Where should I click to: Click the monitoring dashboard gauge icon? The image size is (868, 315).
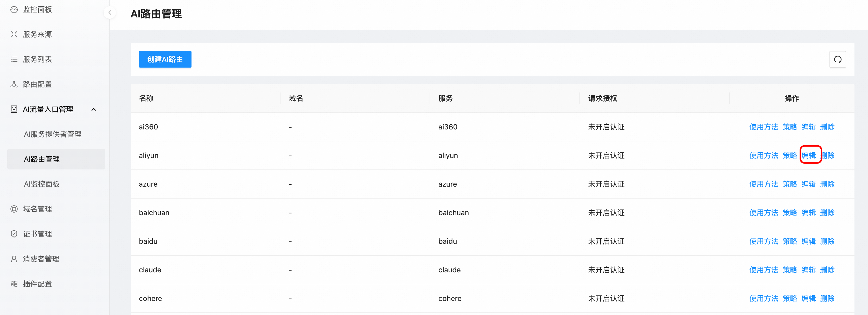(x=14, y=9)
